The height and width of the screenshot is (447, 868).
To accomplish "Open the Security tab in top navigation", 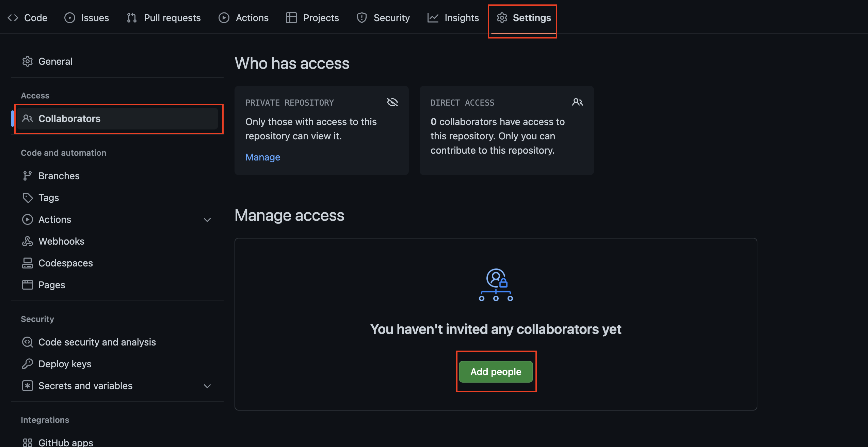I will [383, 18].
